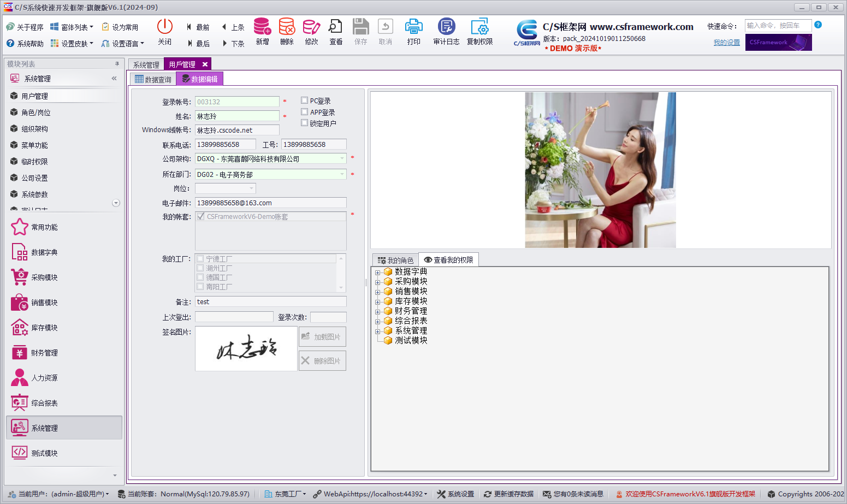
Task: Go to last record with 最后
Action: (x=198, y=44)
